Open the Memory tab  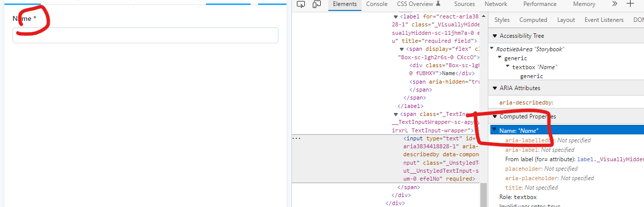(x=584, y=4)
